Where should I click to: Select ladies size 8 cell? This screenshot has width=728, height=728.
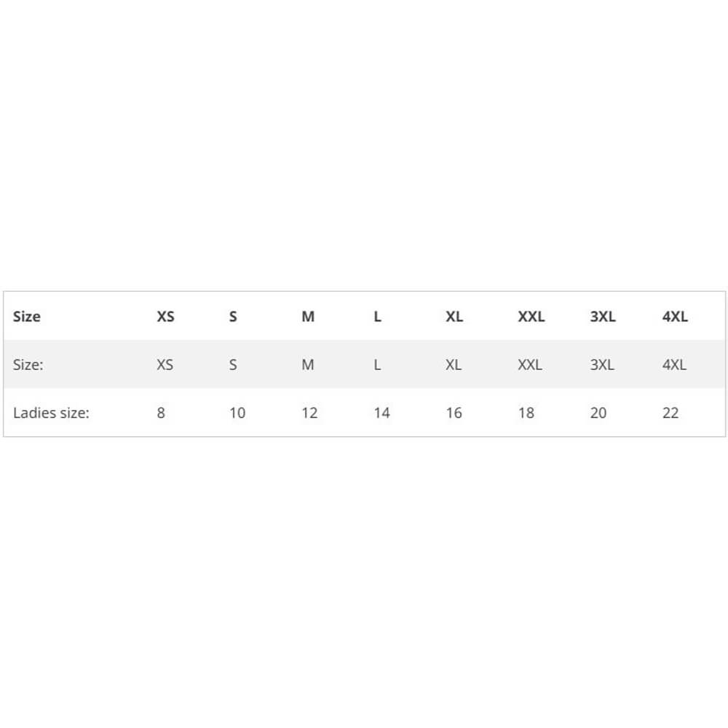point(161,413)
